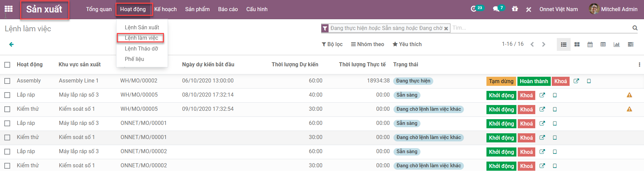Open the graph chart view icon
This screenshot has height=171, width=644.
point(617,44)
